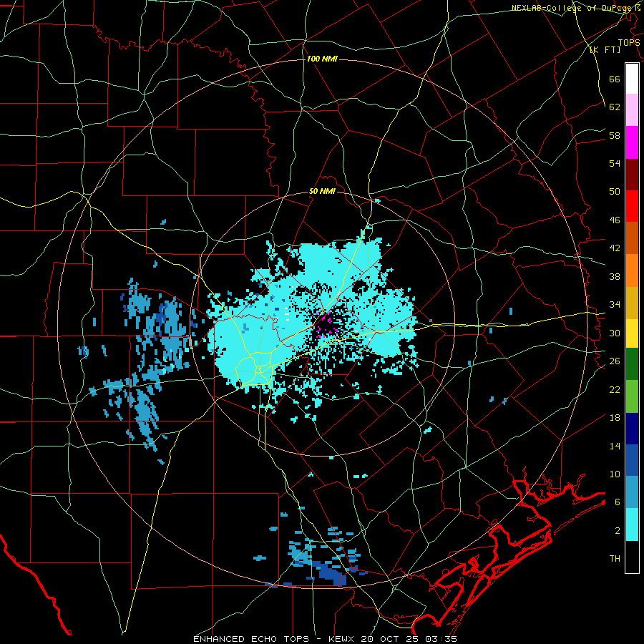Click the 50 NMI range ring label
This screenshot has width=644, height=644.
tap(322, 191)
